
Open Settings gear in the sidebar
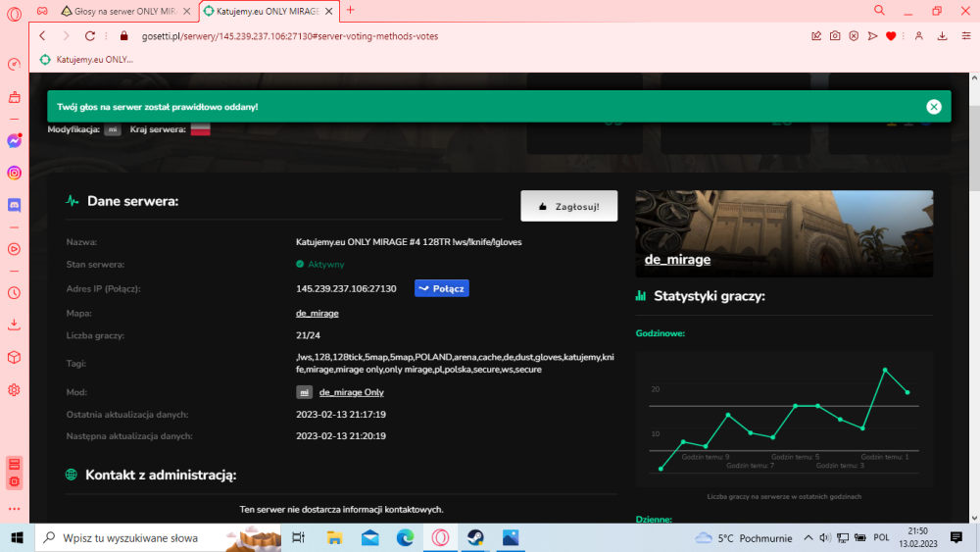click(x=14, y=390)
